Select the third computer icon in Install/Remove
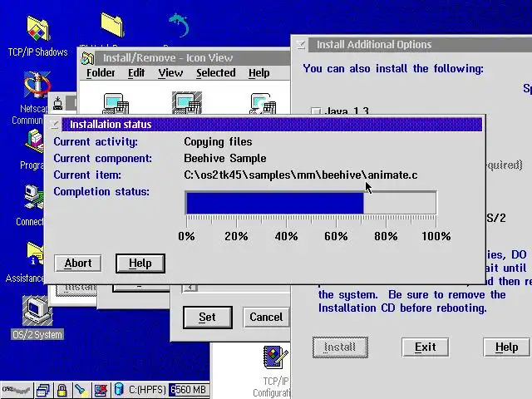The height and width of the screenshot is (399, 532). (x=263, y=103)
